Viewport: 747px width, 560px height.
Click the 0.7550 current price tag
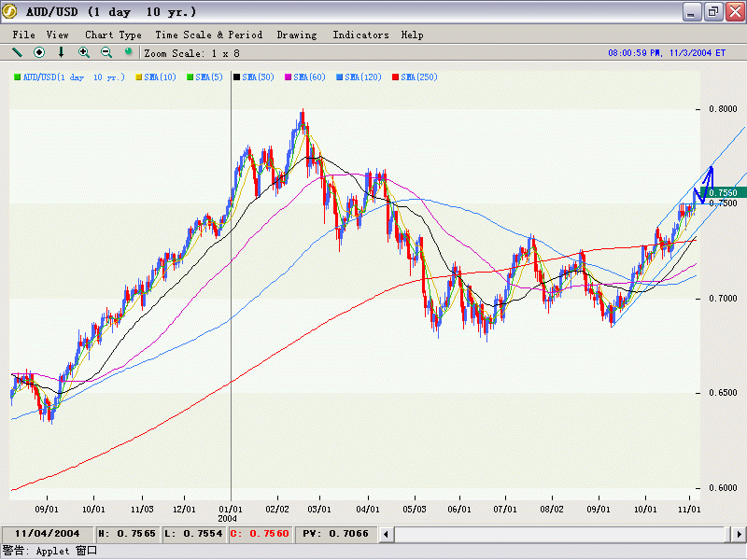pos(721,192)
